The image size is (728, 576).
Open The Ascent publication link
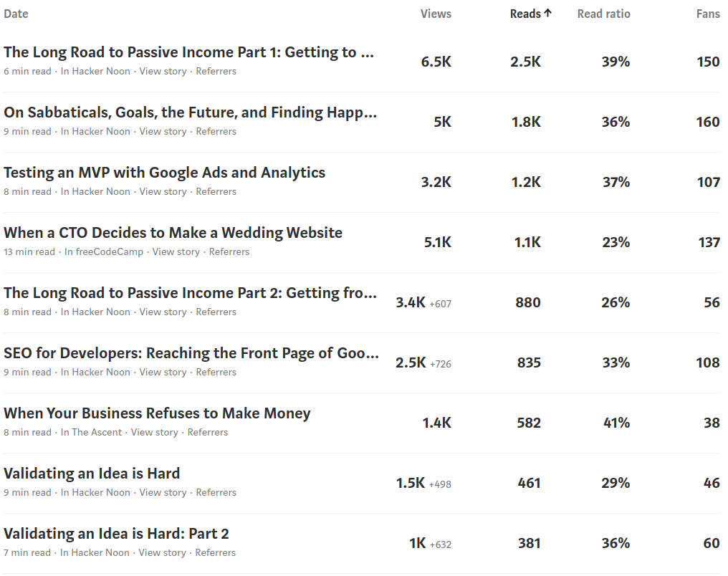97,432
